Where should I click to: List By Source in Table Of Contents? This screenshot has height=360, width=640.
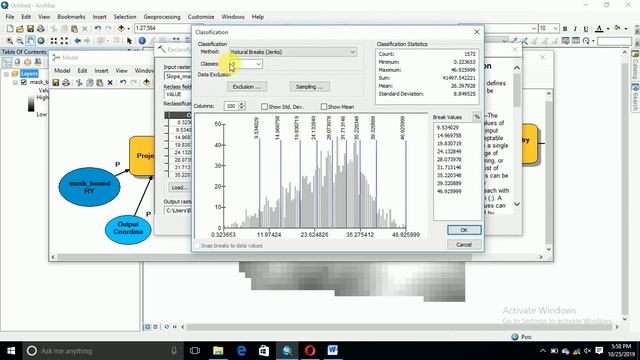[17, 62]
